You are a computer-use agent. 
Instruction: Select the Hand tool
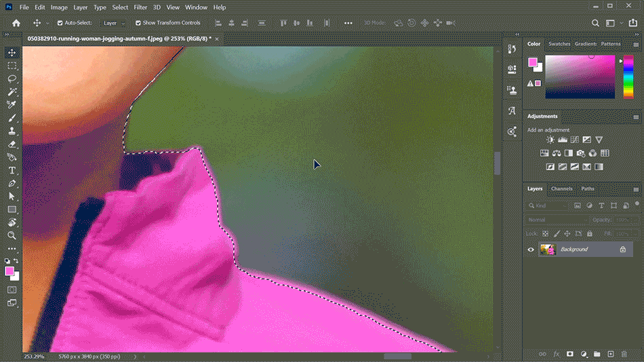12,222
